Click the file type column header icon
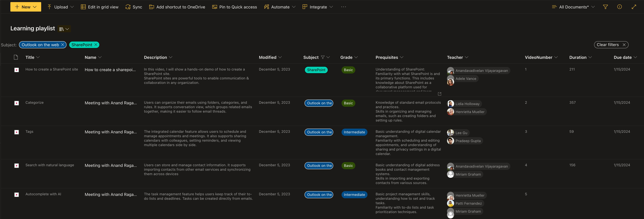This screenshot has height=219, width=644. coord(16,57)
